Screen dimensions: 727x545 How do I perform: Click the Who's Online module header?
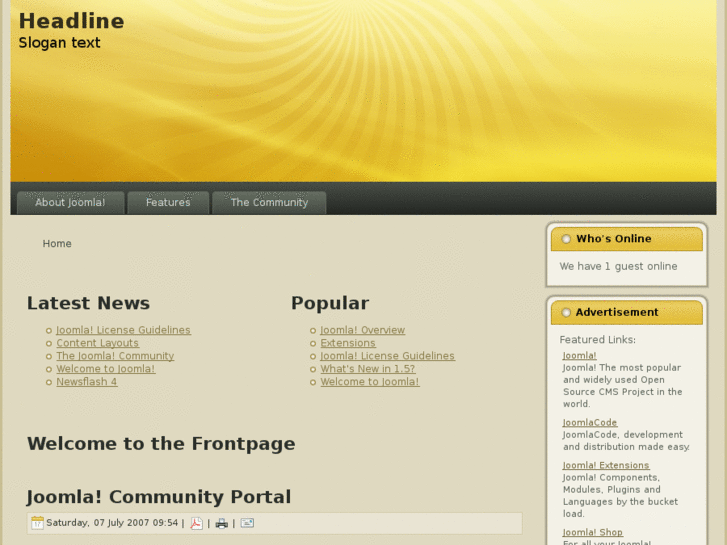(626, 239)
